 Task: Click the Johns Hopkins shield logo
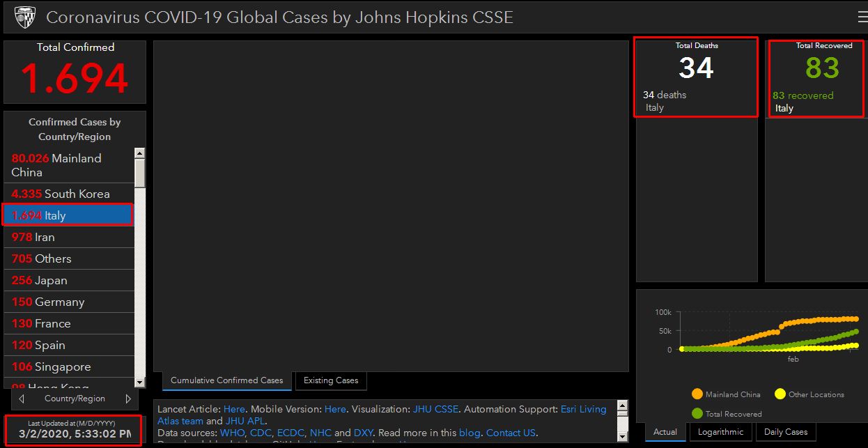(x=25, y=17)
